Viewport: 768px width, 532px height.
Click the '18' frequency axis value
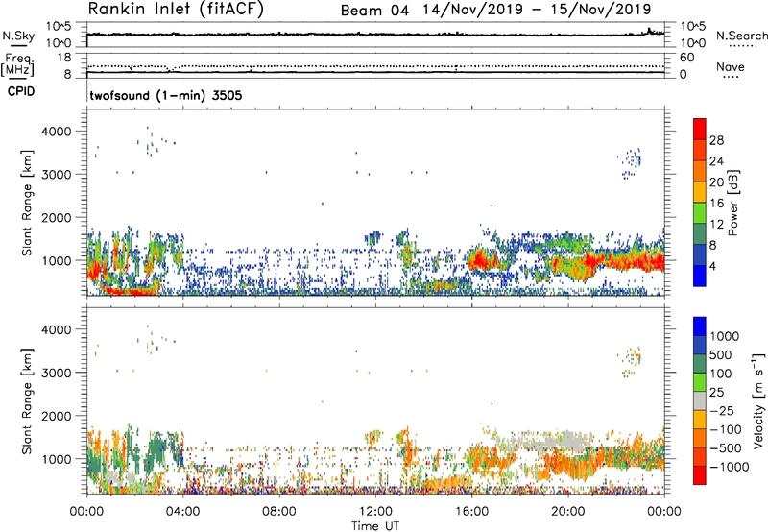pyautogui.click(x=64, y=58)
